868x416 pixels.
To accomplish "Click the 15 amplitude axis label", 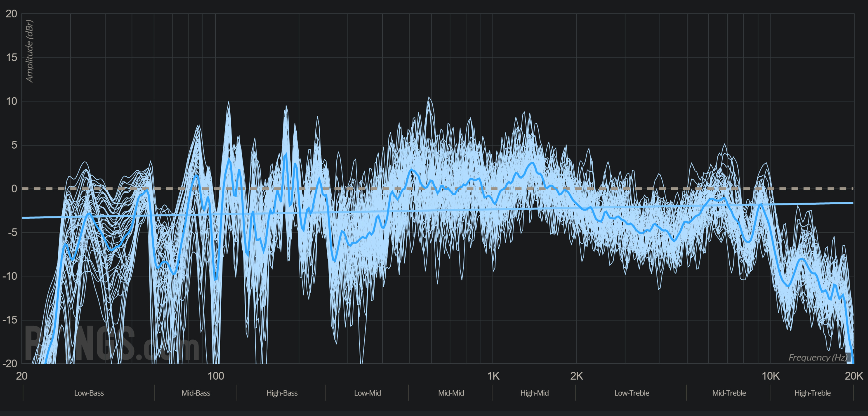I will 12,58.
